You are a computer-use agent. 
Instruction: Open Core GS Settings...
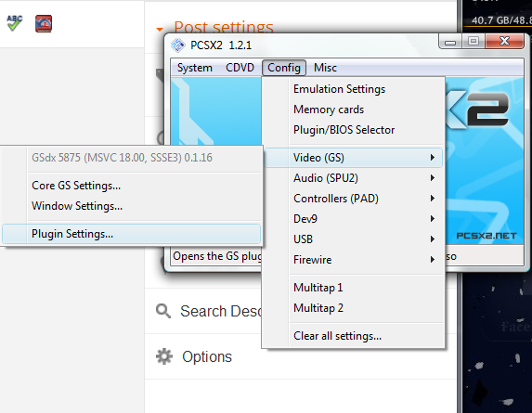pyautogui.click(x=131, y=185)
